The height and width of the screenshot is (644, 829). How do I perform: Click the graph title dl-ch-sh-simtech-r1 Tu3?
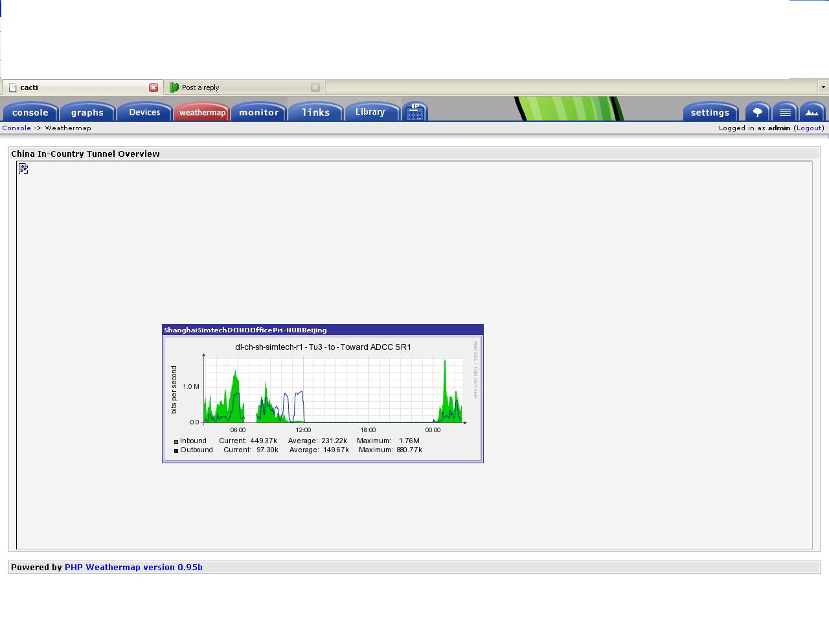click(323, 347)
